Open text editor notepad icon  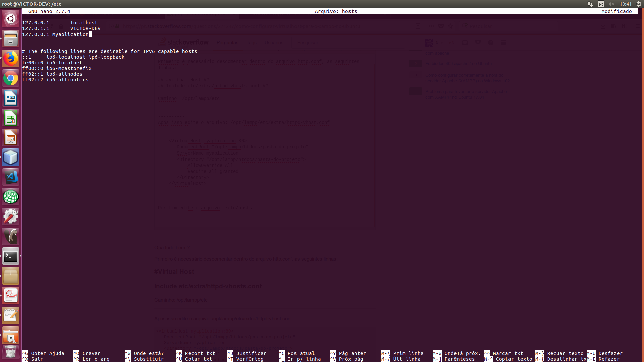11,315
